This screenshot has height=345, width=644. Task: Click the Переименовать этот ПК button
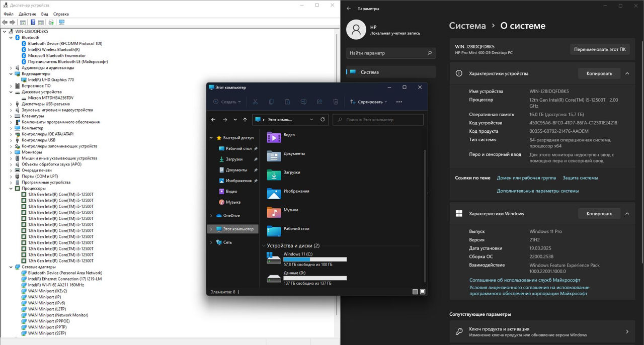click(x=600, y=49)
